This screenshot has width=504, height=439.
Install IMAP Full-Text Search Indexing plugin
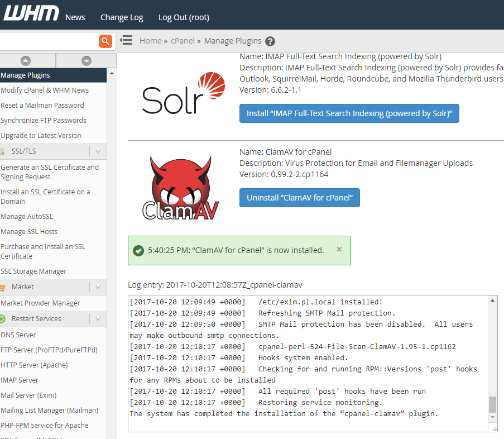click(x=349, y=113)
